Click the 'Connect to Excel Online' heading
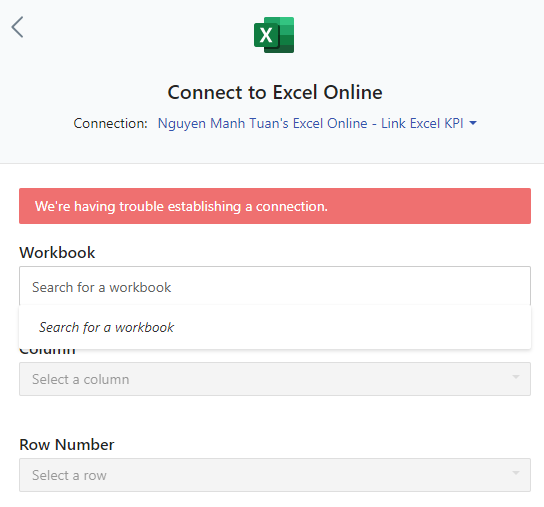 point(275,92)
